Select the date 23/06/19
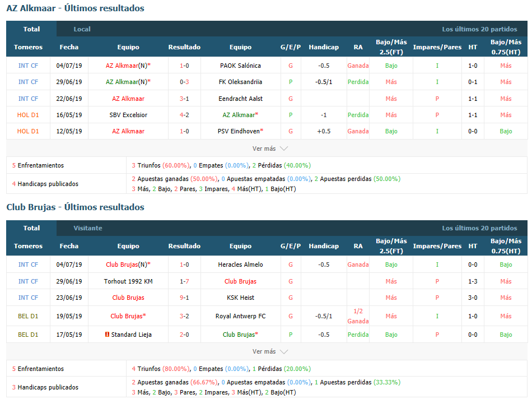Screen dimensions: 532x399 (x=69, y=298)
